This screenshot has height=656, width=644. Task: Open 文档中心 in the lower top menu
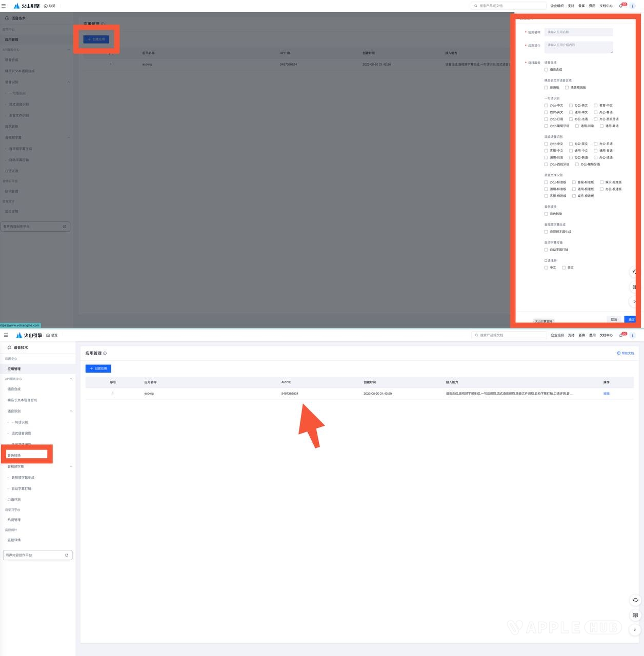pos(606,335)
